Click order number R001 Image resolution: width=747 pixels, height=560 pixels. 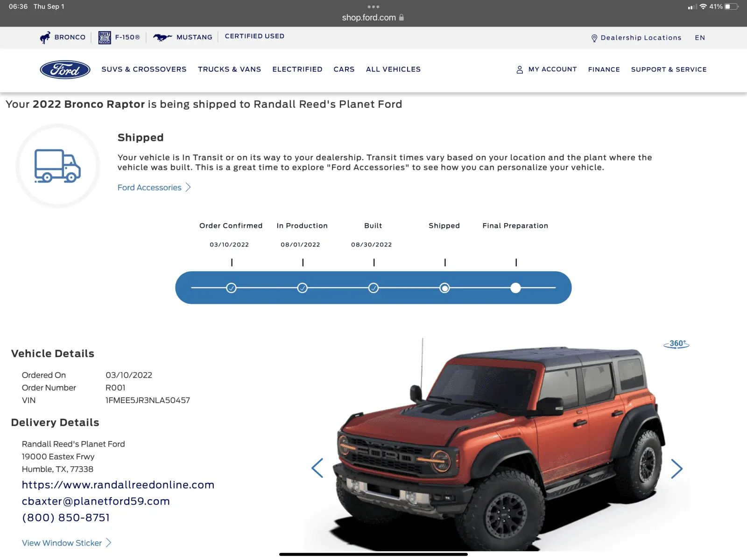[115, 388]
